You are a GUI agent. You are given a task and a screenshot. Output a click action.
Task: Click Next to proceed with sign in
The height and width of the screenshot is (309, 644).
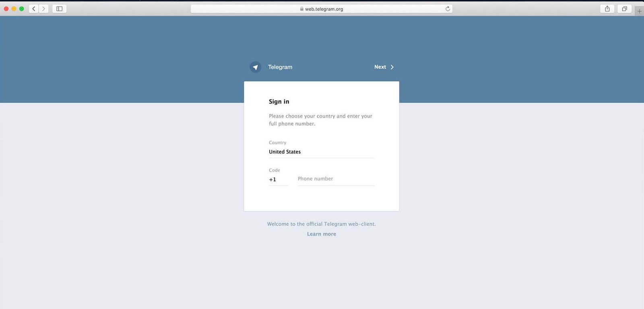click(384, 67)
